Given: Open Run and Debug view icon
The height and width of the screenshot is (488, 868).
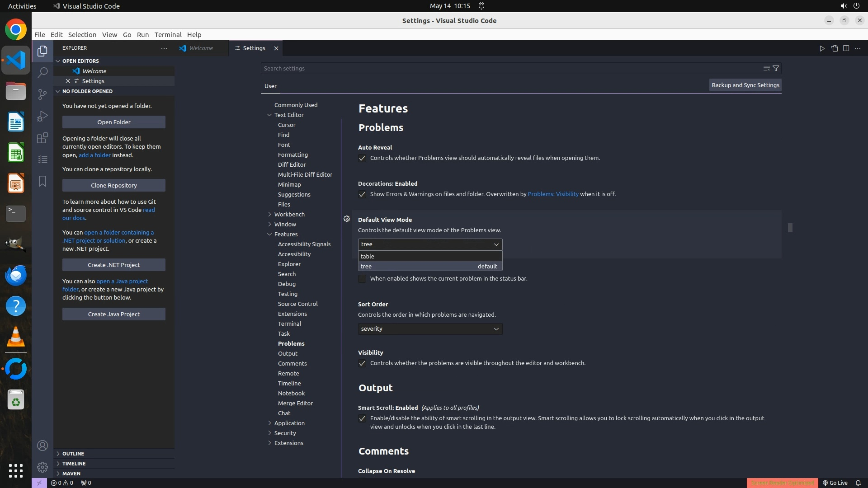Looking at the screenshot, I should coord(42,116).
